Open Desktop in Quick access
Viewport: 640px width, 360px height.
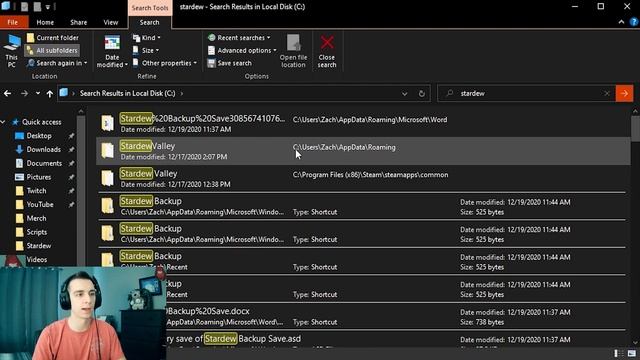pyautogui.click(x=39, y=136)
